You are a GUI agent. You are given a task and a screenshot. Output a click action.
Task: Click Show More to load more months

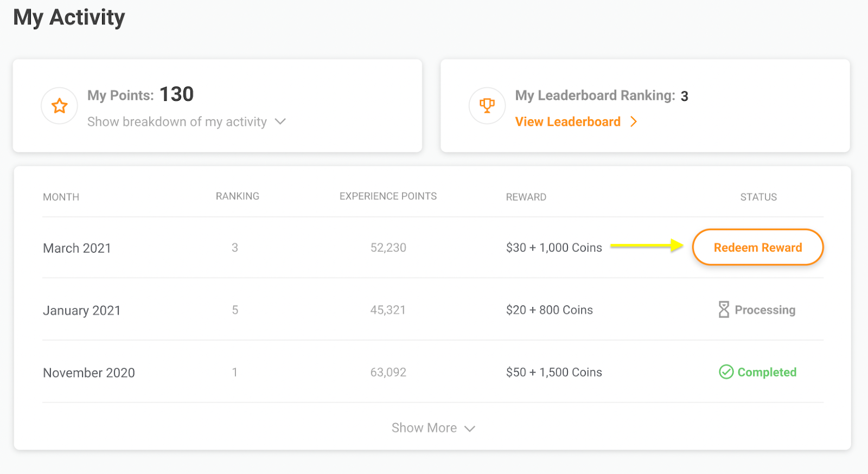[x=424, y=428]
